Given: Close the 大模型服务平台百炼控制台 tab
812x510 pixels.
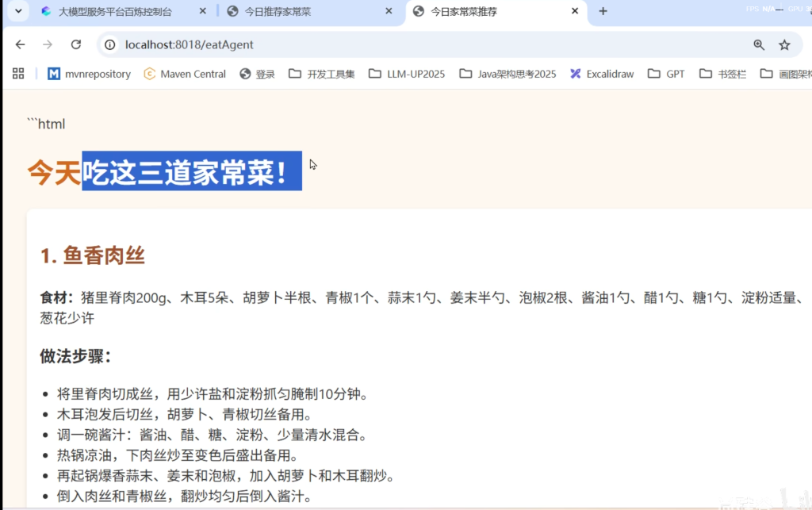Looking at the screenshot, I should click(204, 11).
